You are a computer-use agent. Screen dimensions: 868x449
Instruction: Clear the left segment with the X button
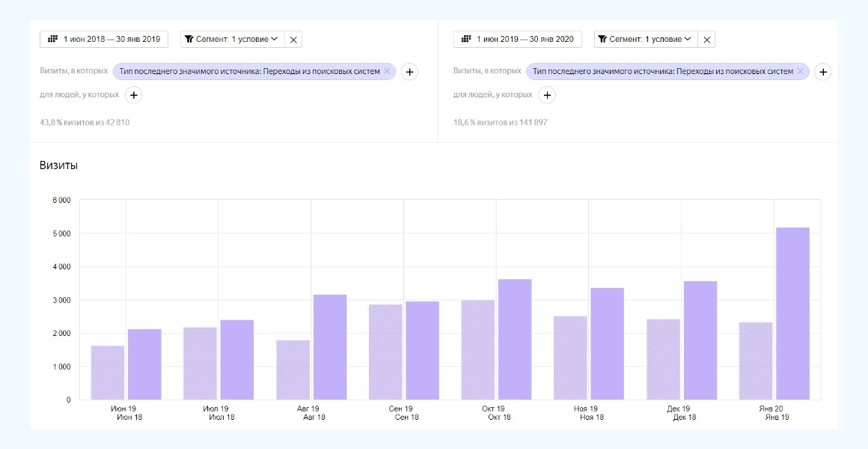[x=293, y=40]
